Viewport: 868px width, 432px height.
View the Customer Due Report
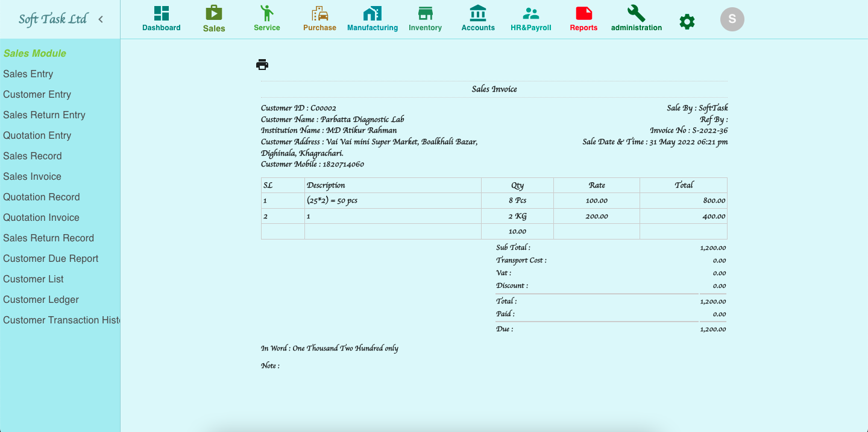pos(50,258)
